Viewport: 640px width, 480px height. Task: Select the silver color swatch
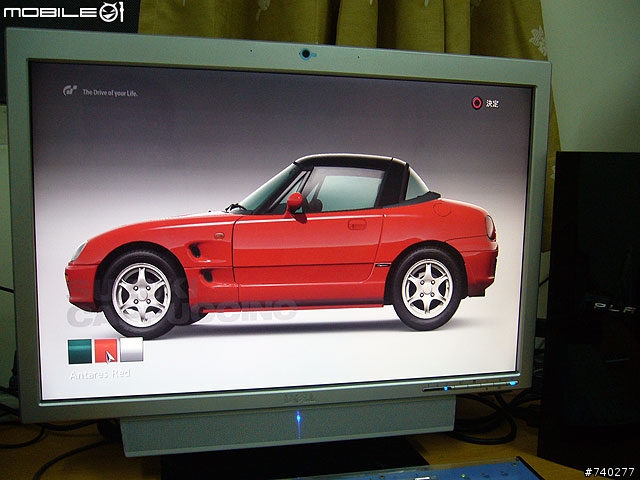131,349
